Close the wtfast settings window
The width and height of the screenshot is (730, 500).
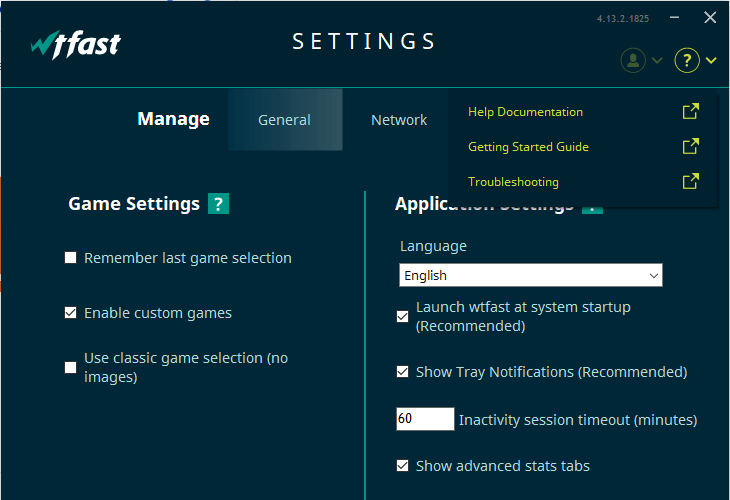pos(710,17)
